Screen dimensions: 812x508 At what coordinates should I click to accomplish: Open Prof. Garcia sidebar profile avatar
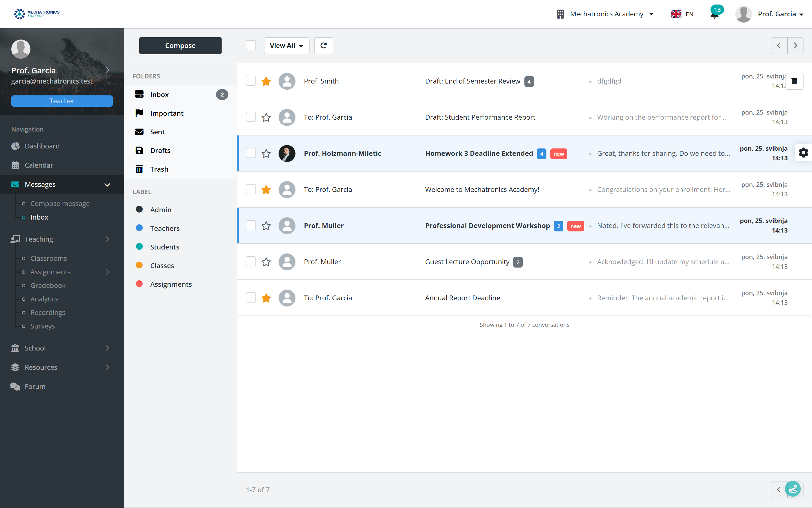[x=21, y=49]
